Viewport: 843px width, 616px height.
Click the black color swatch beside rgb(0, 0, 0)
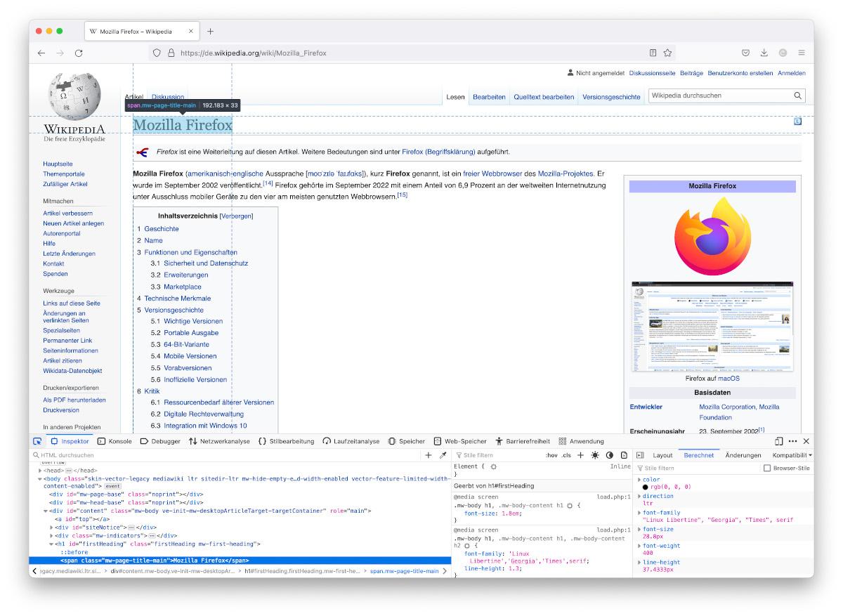point(646,487)
